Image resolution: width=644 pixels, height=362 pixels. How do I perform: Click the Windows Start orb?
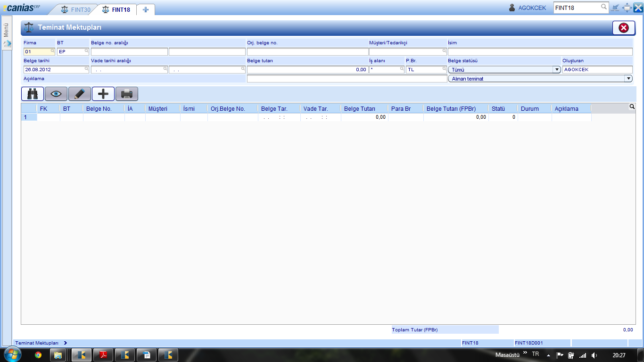pos(13,354)
